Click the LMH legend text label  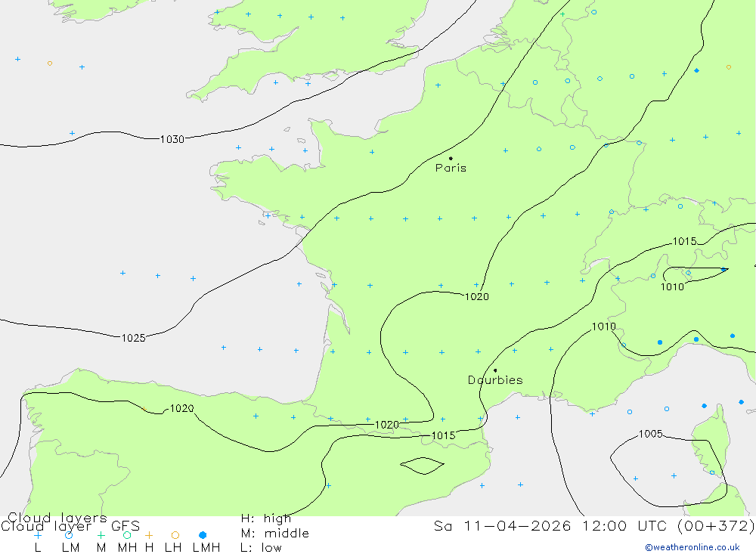point(206,548)
